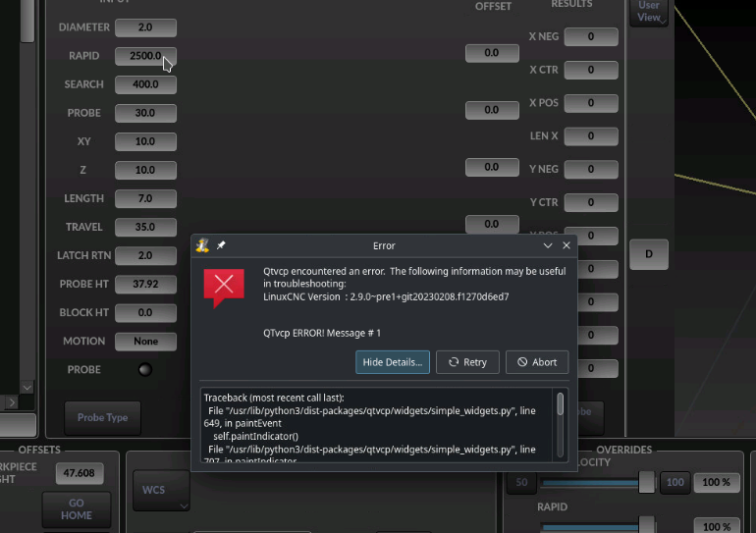
Task: Edit the DIAMETER input field
Action: 145,27
